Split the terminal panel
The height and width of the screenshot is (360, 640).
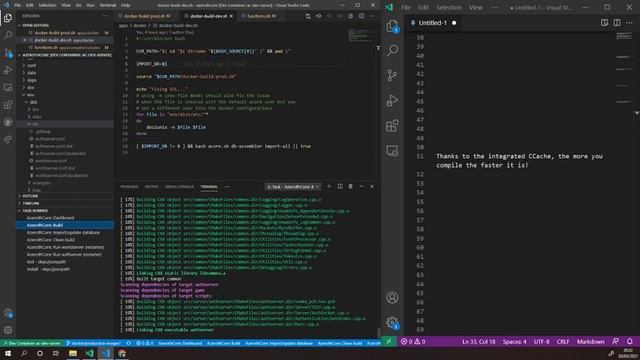(340, 187)
